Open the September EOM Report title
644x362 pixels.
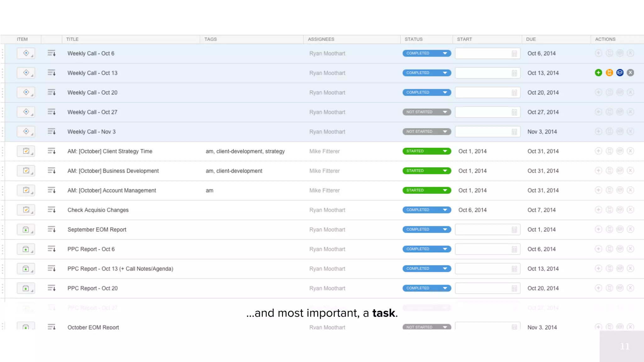pos(97,229)
